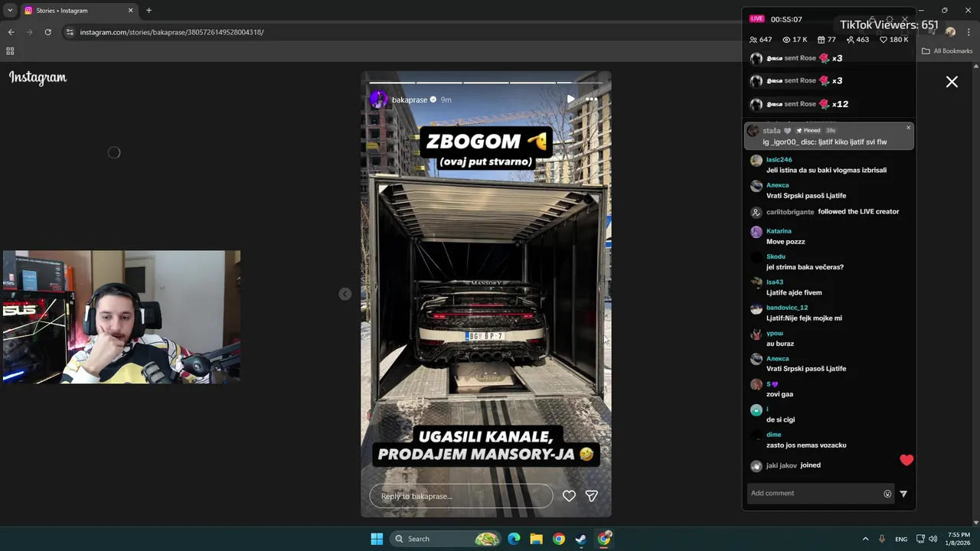Click the browser Back arrow
This screenshot has width=980, height=551.
point(11,32)
